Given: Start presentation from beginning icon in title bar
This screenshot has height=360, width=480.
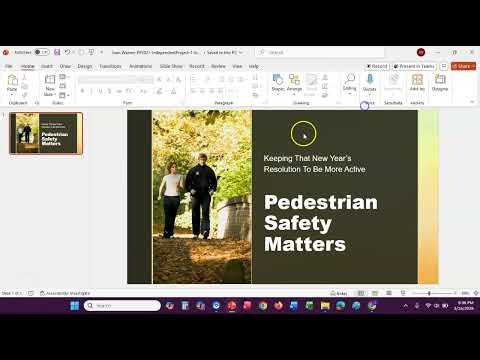Looking at the screenshot, I should pyautogui.click(x=91, y=52).
